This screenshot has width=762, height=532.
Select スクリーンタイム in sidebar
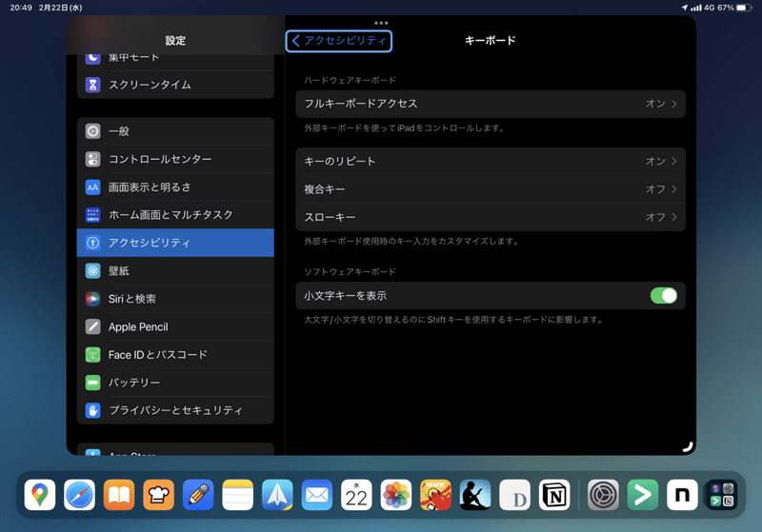click(x=175, y=85)
